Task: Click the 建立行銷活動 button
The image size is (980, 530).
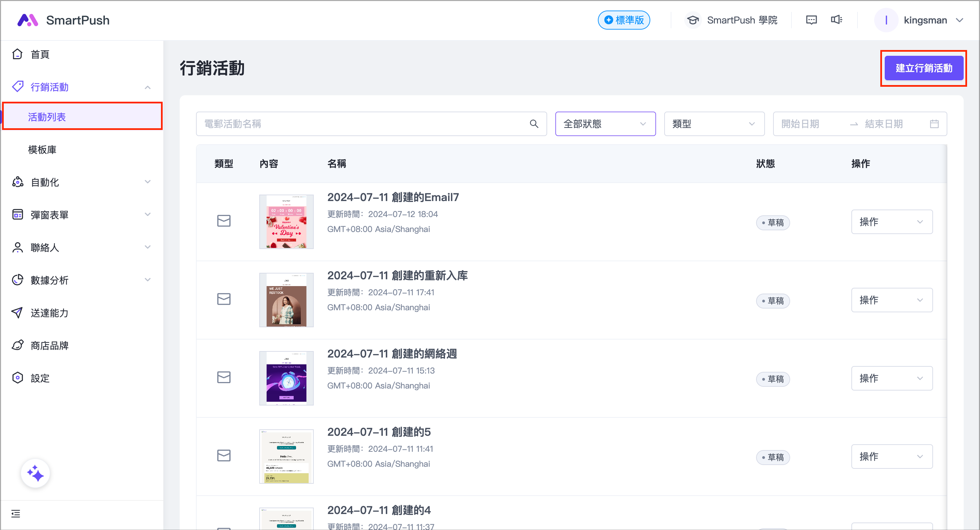Action: pyautogui.click(x=923, y=68)
